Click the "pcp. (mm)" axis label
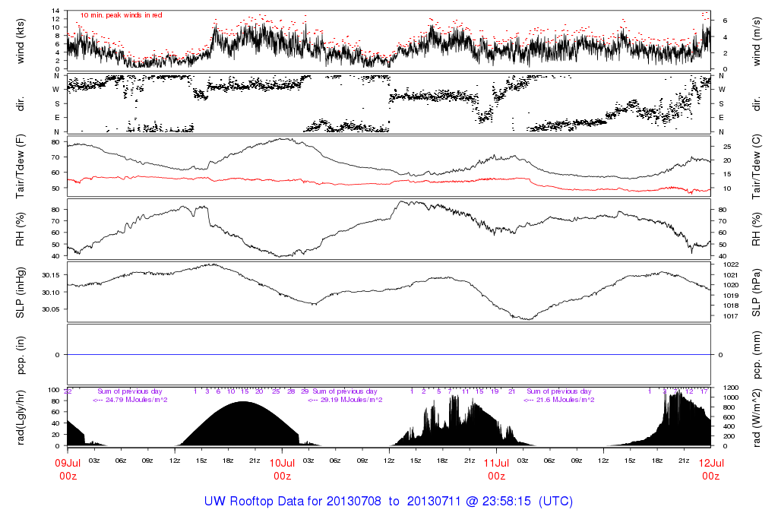 [x=756, y=356]
